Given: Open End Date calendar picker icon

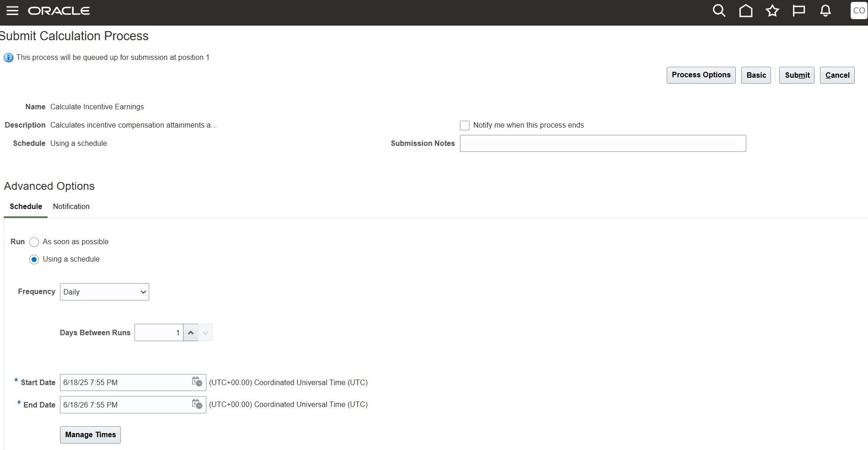Looking at the screenshot, I should click(197, 404).
